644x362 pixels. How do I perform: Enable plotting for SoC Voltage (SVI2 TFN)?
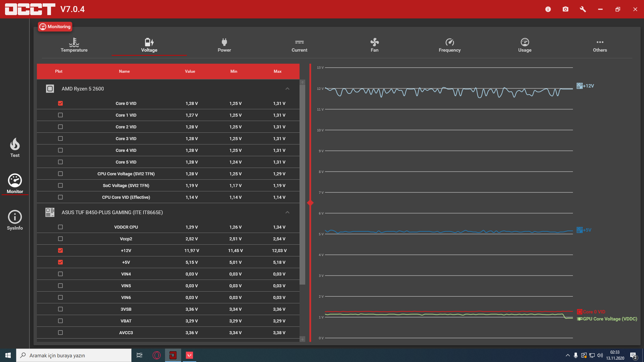tap(60, 185)
